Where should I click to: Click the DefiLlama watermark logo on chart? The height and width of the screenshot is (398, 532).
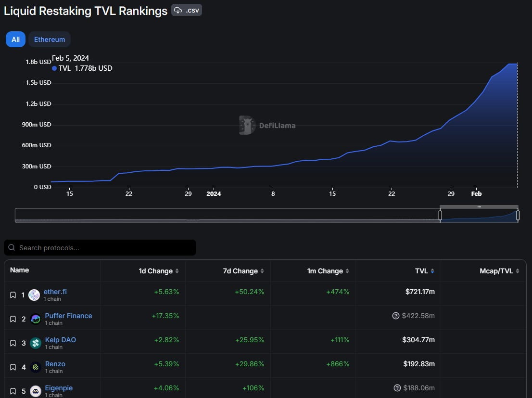point(247,125)
